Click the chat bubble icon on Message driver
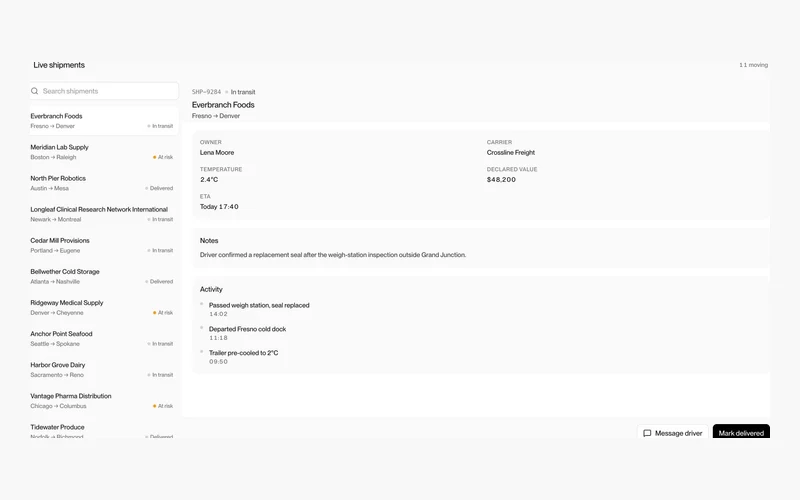 (x=647, y=433)
